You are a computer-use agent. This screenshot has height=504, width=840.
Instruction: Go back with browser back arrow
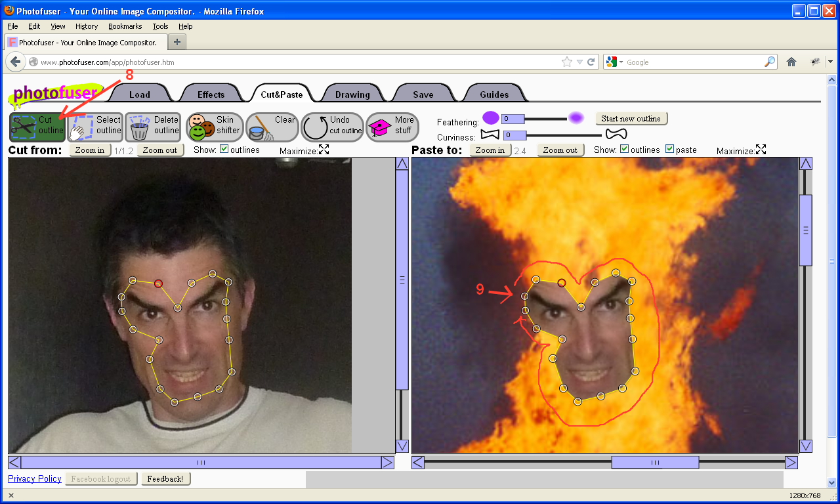(16, 62)
